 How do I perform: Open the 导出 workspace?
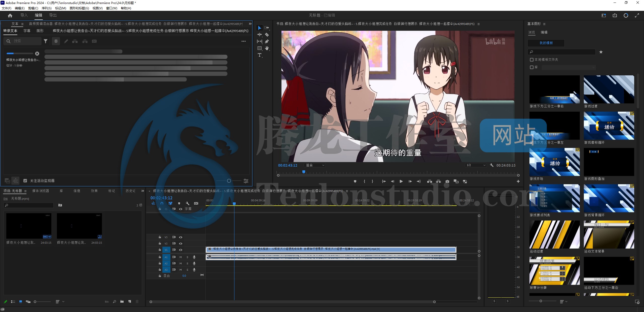[53, 15]
